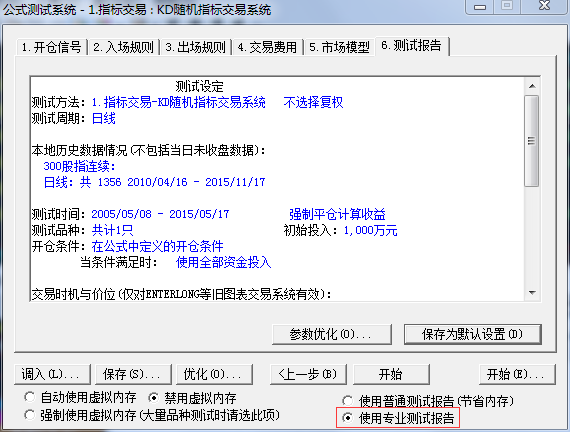This screenshot has height=432, width=570.
Task: Close the 公式测试系统 window
Action: 544,6
